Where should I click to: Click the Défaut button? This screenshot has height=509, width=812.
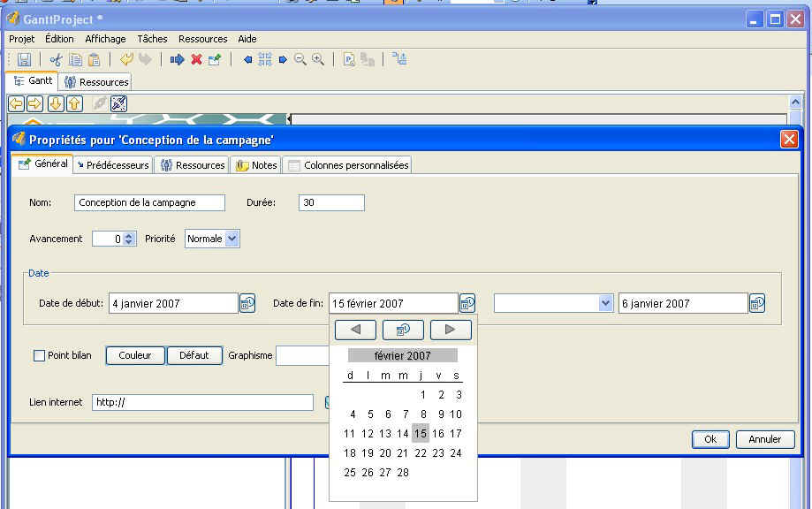[x=194, y=356]
